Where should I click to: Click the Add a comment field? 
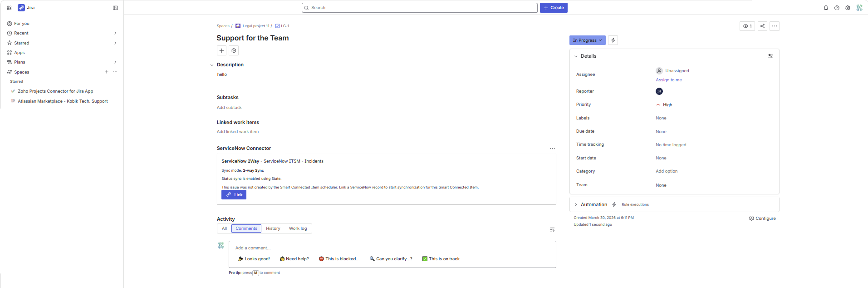(x=392, y=248)
